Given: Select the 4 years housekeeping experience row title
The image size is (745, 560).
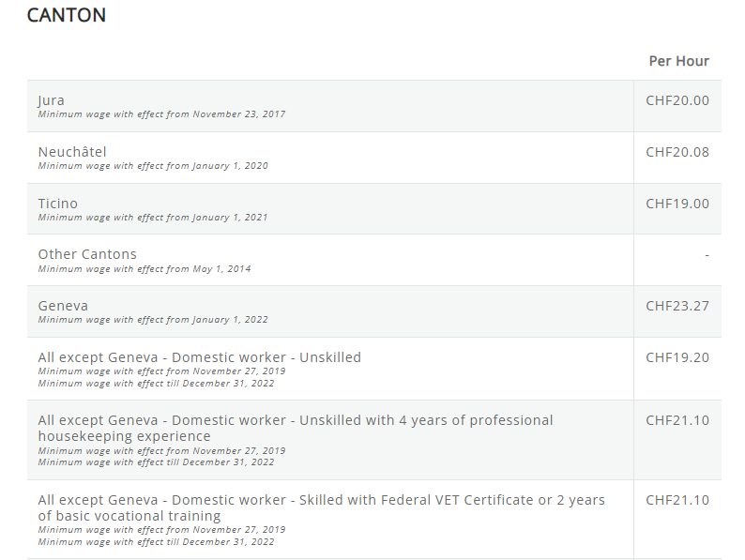Looking at the screenshot, I should click(296, 428).
